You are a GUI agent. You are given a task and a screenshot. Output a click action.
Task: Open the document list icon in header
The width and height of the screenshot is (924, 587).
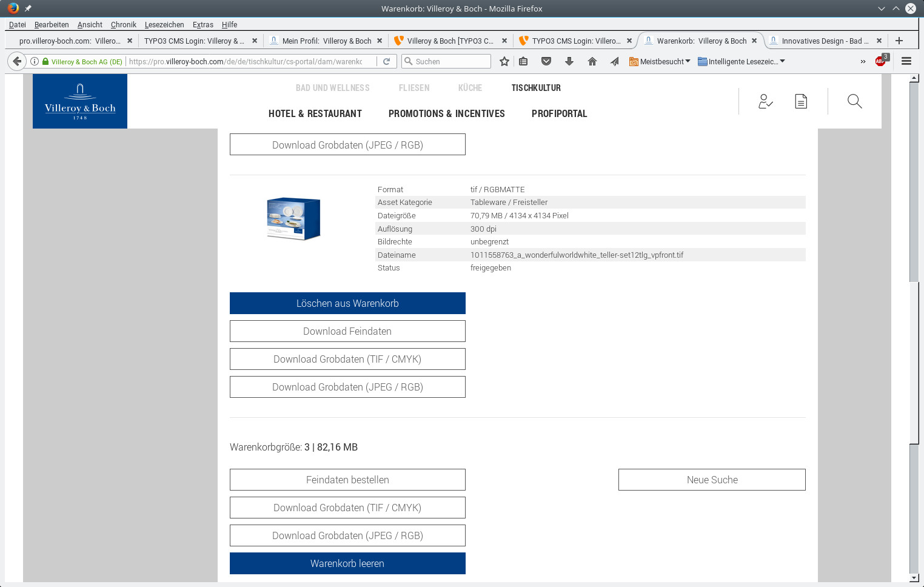[x=801, y=101]
